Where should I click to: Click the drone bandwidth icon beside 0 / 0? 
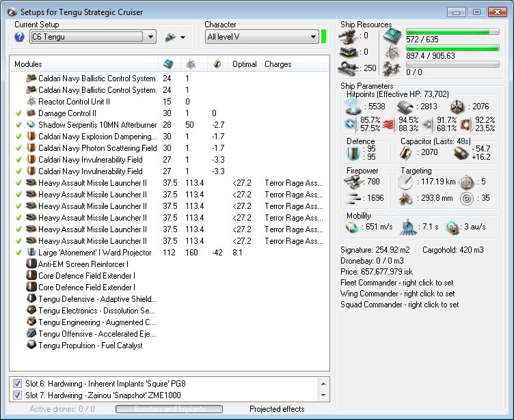click(392, 68)
